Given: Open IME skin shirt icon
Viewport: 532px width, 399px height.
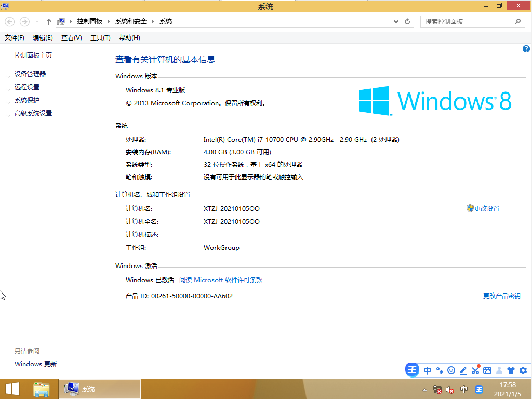Looking at the screenshot, I should (511, 370).
